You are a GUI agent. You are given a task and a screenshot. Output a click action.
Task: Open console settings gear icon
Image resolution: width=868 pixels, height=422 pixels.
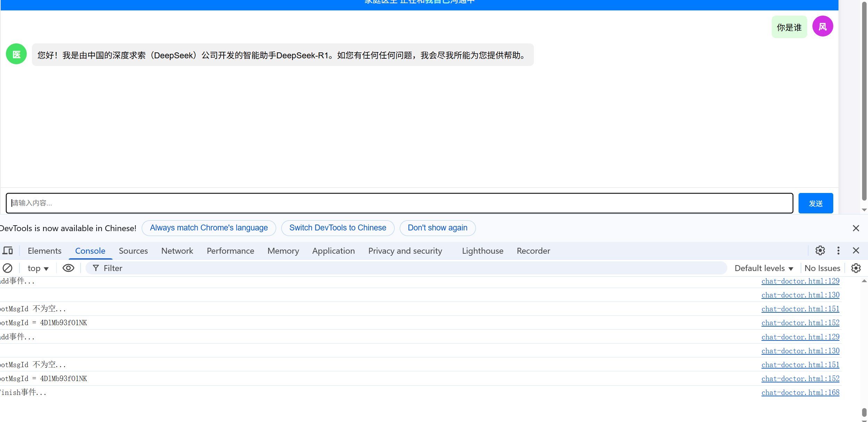pyautogui.click(x=856, y=268)
